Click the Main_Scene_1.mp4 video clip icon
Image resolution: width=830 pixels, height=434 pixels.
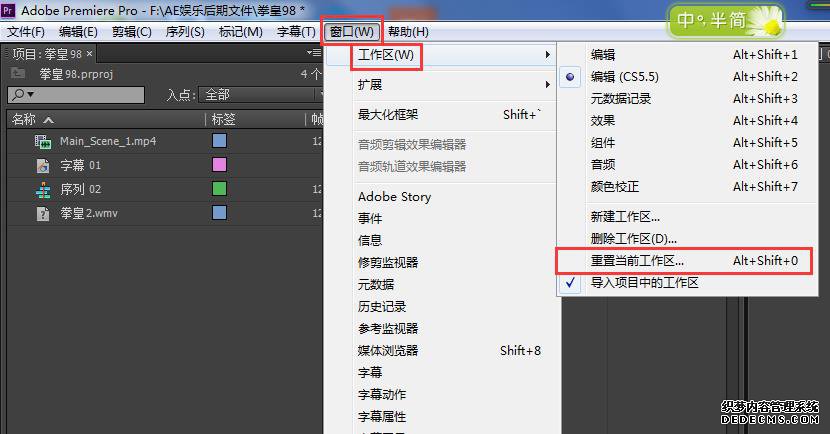point(42,141)
